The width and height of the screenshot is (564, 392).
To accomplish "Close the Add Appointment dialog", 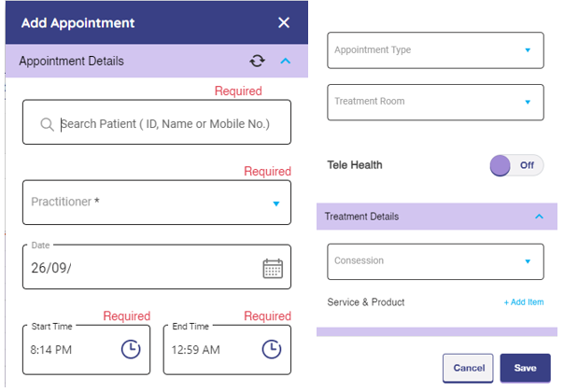I will pos(284,22).
